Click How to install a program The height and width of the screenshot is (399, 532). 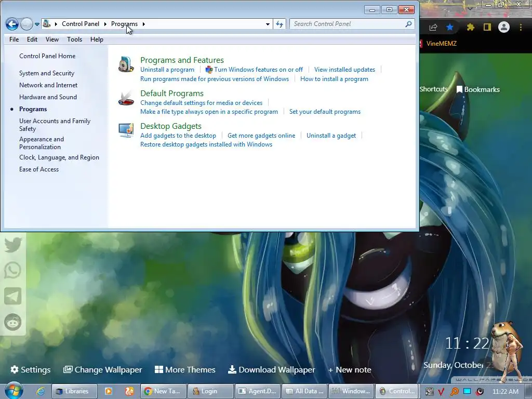pos(334,79)
